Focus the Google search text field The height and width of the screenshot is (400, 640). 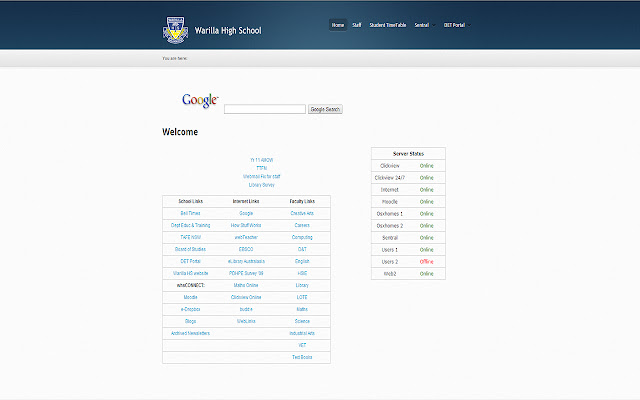coord(264,109)
